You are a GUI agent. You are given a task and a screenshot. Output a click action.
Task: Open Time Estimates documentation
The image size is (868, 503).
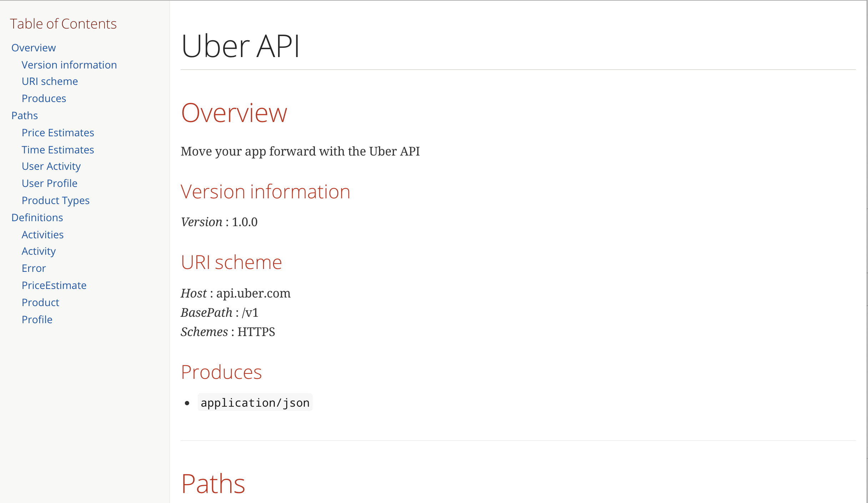57,149
